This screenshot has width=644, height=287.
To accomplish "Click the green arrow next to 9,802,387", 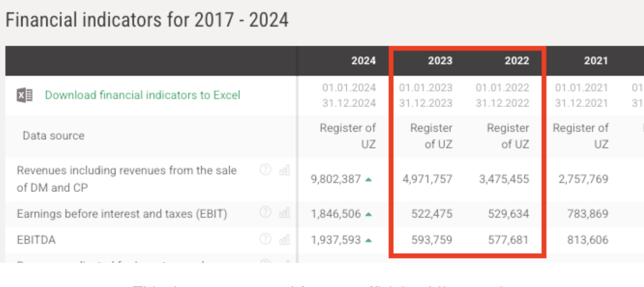I will [x=369, y=179].
